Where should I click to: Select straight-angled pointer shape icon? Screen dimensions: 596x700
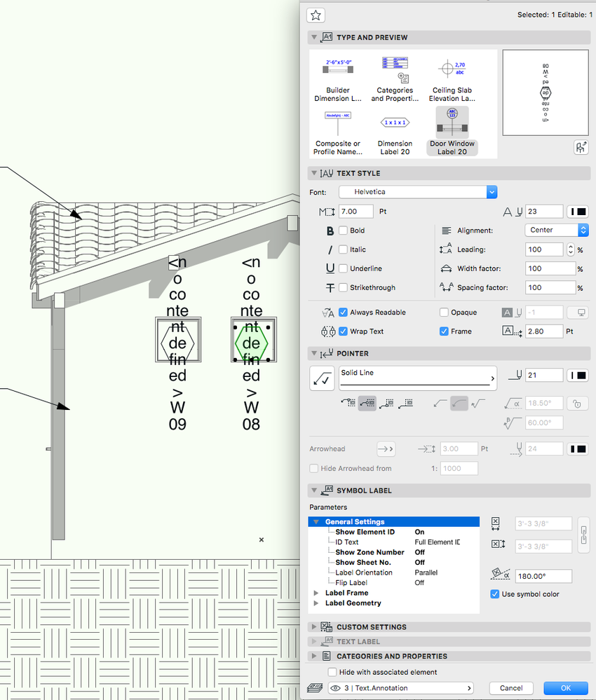[x=440, y=403]
